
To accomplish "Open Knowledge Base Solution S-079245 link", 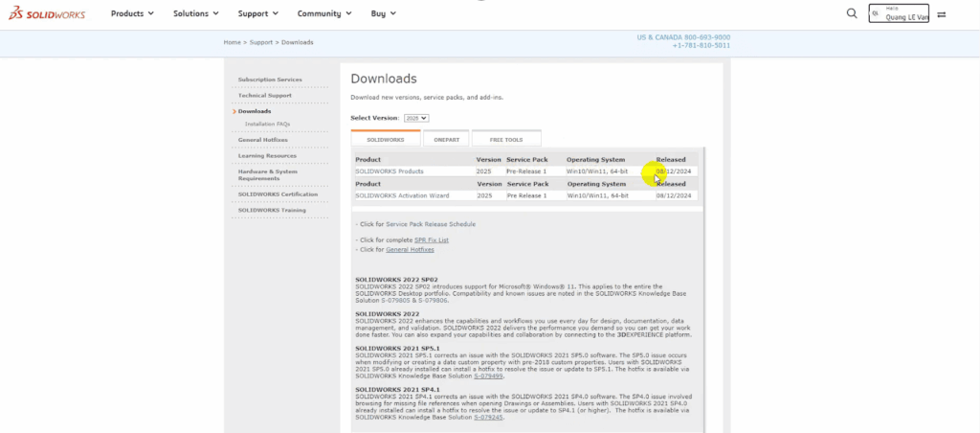I will [489, 417].
